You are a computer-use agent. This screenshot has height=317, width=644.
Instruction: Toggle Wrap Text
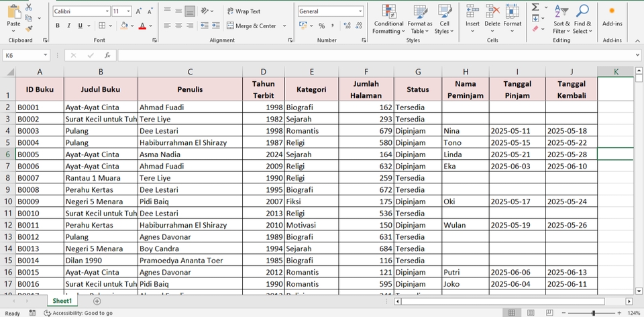point(244,11)
